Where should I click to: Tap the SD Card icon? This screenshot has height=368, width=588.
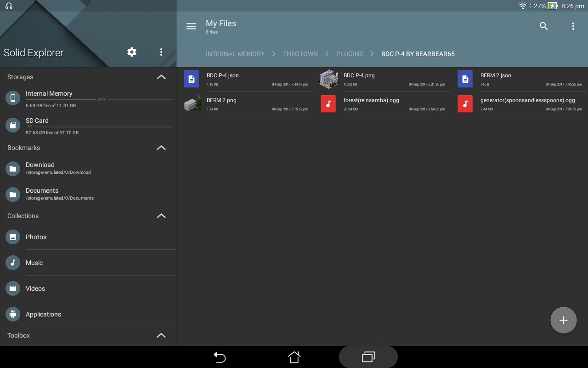(x=13, y=125)
